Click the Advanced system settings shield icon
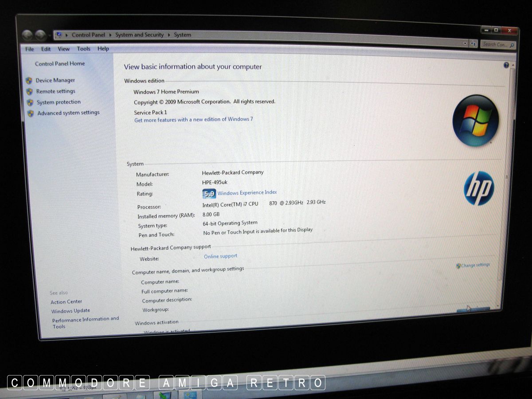Image resolution: width=532 pixels, height=399 pixels. coord(31,113)
